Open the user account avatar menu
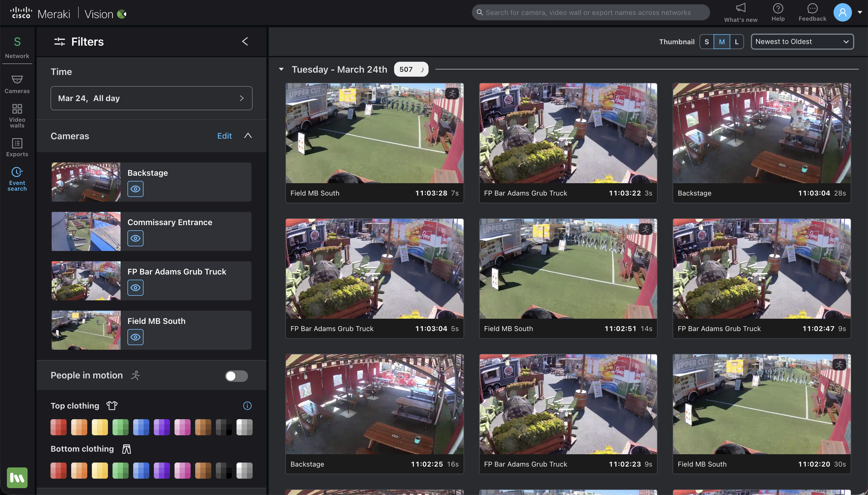This screenshot has height=495, width=868. point(842,13)
